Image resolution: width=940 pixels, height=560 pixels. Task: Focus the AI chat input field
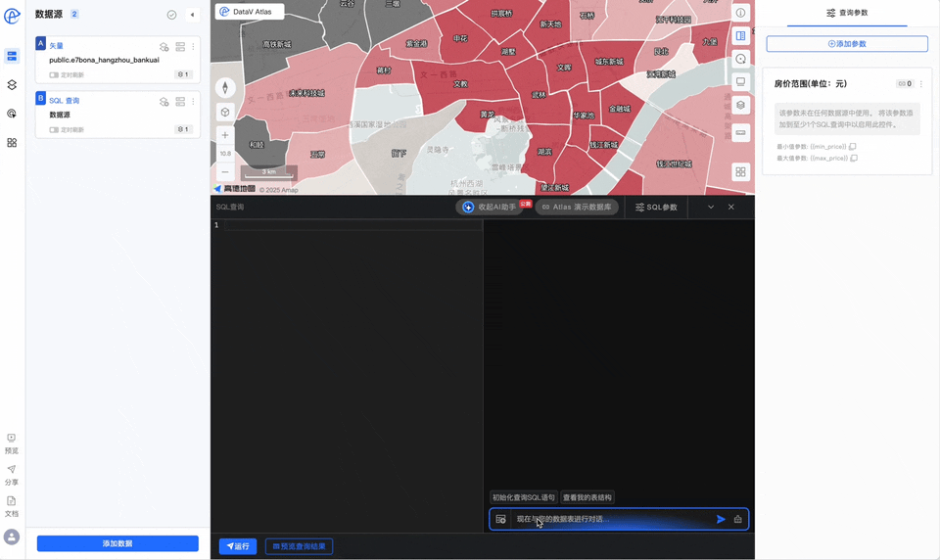[611, 519]
